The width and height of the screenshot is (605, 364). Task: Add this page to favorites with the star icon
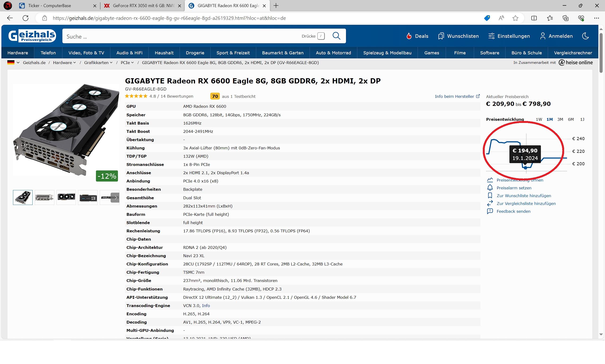[515, 18]
